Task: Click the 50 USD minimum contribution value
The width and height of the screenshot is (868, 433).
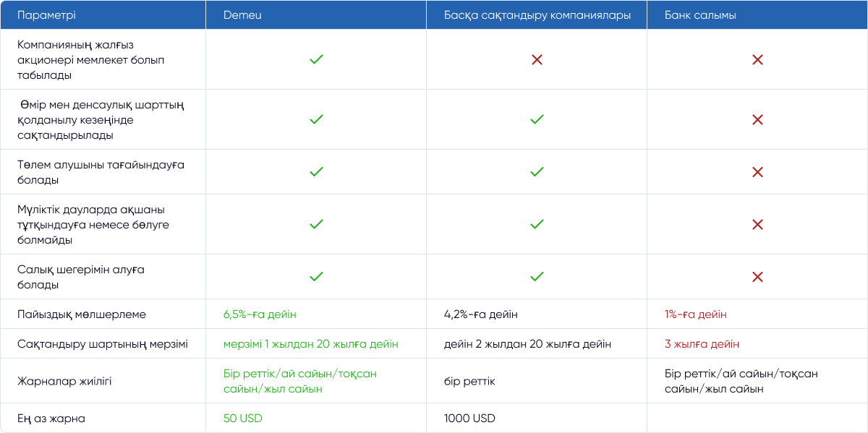Action: [243, 418]
